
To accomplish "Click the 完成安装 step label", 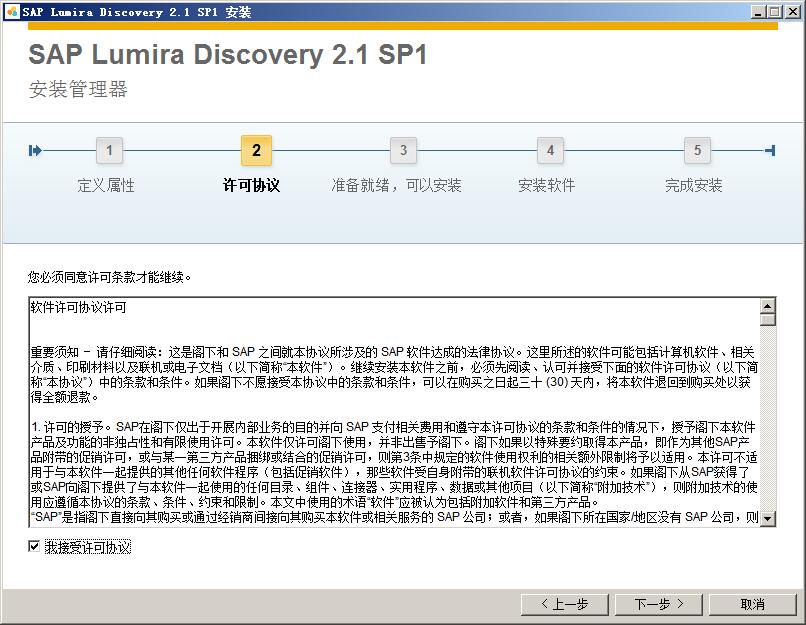I will point(693,185).
